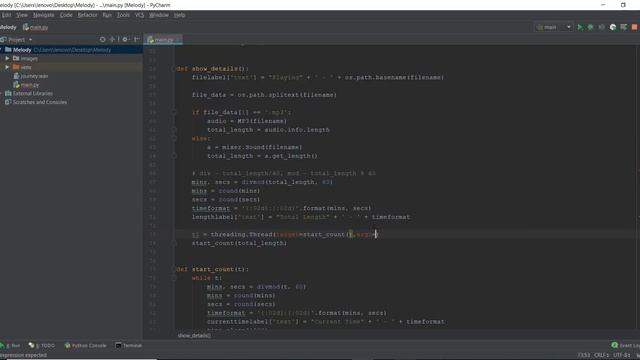640x360 pixels.
Task: Select External Libraries node
Action: click(x=29, y=93)
